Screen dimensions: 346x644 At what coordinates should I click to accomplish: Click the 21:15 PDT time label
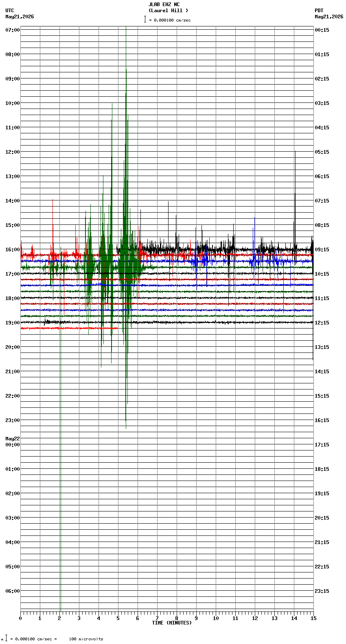[322, 542]
